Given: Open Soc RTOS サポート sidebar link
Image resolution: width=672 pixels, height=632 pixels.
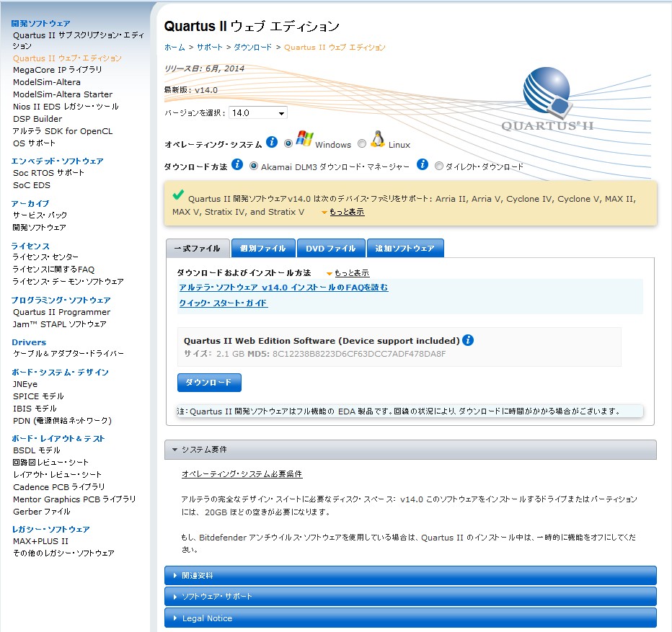Looking at the screenshot, I should tap(48, 173).
